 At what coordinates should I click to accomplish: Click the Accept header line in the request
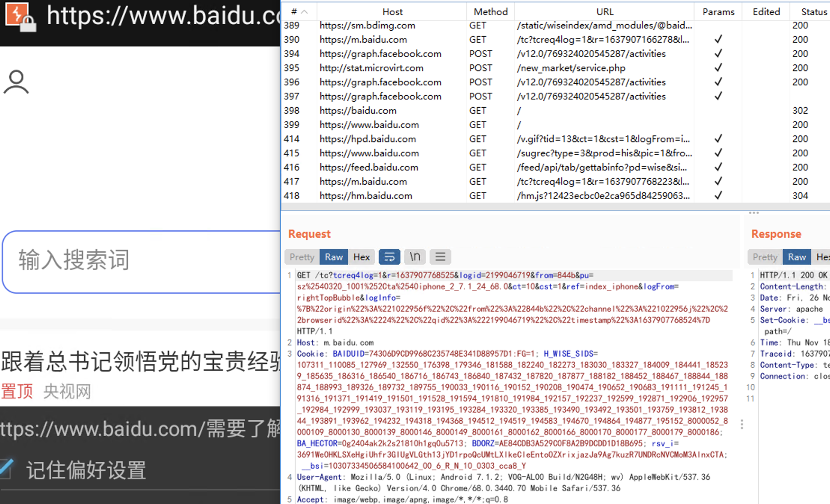(402, 500)
